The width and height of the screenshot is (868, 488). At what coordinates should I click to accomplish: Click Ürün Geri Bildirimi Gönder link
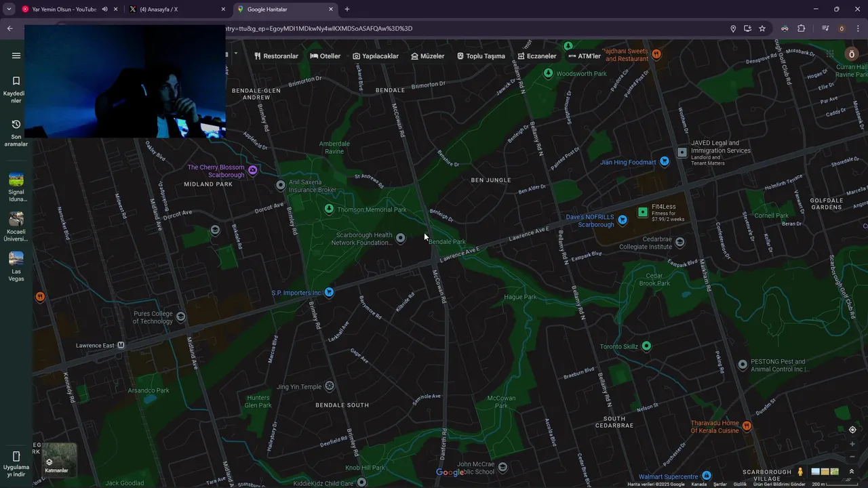(x=779, y=484)
